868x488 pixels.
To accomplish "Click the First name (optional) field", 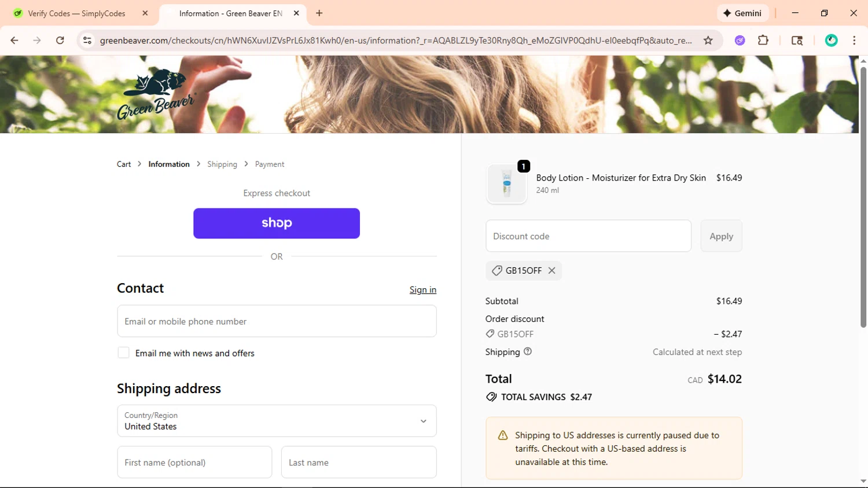I will [x=194, y=462].
